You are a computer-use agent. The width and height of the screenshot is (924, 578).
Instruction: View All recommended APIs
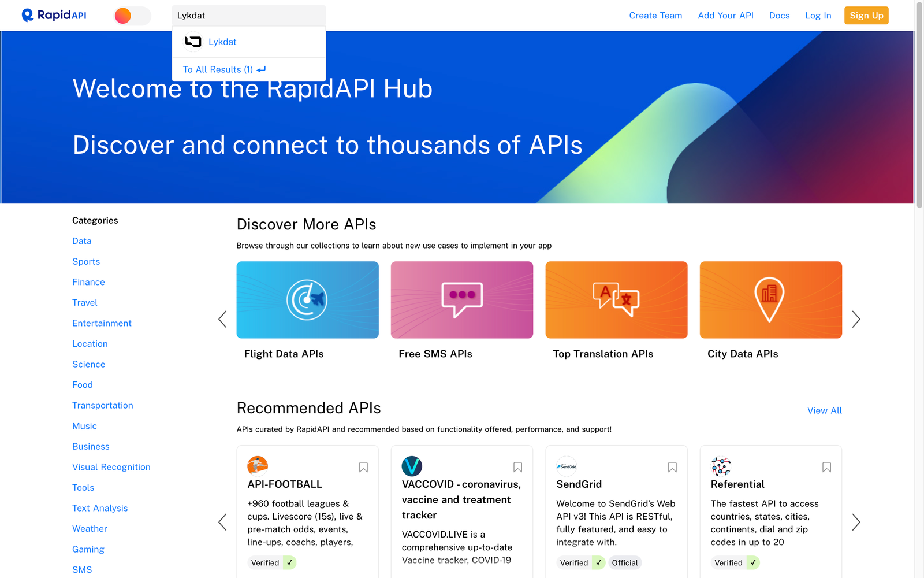[825, 410]
